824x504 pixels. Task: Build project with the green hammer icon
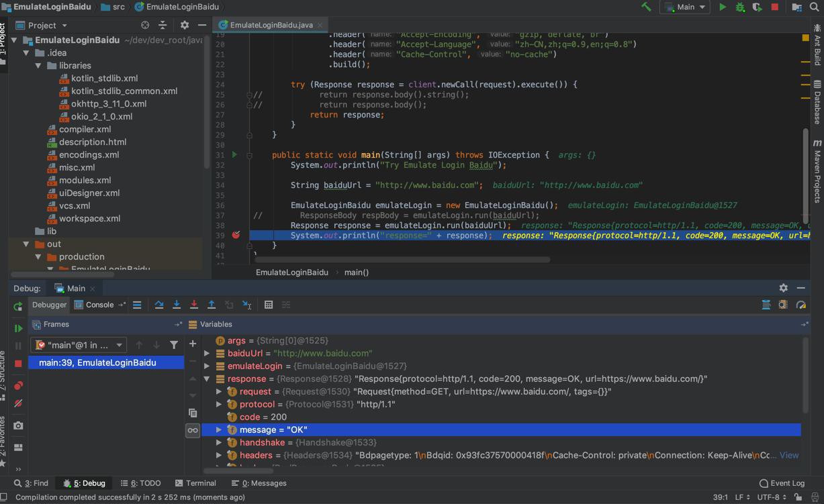tap(646, 7)
